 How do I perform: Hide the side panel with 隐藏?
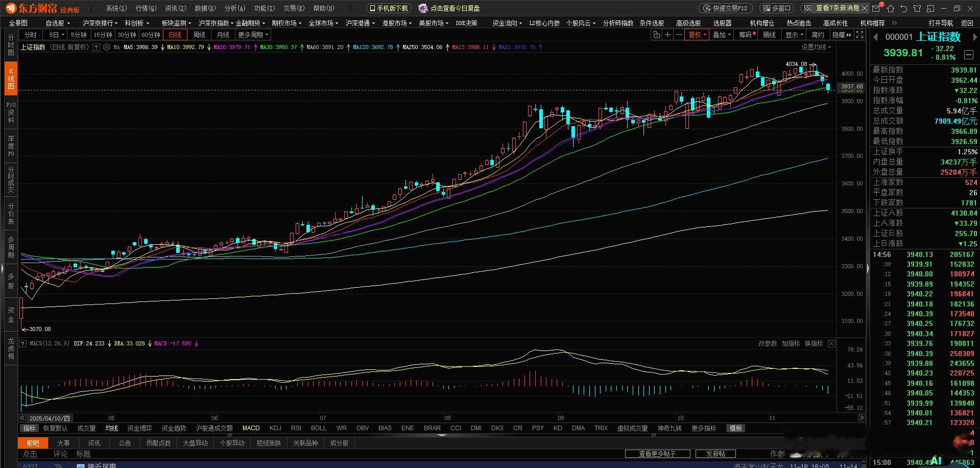[842, 35]
